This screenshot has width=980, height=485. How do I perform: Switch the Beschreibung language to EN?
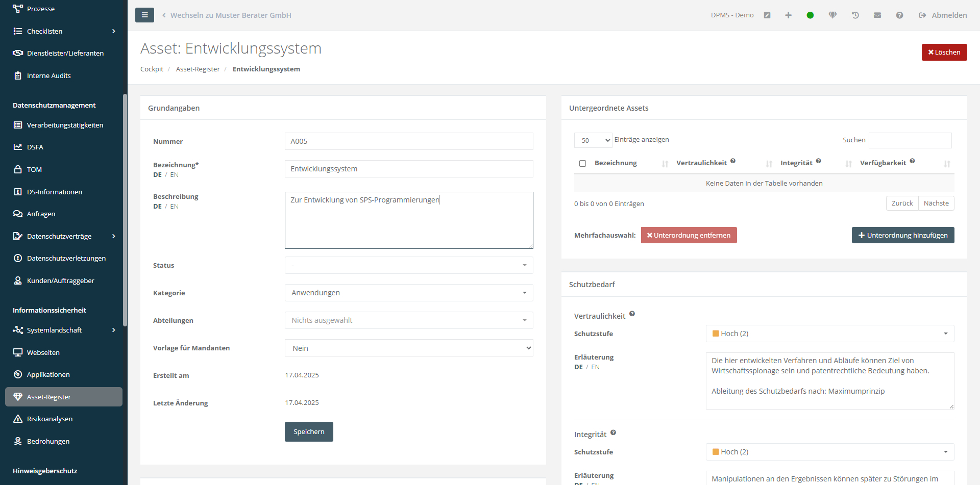174,207
